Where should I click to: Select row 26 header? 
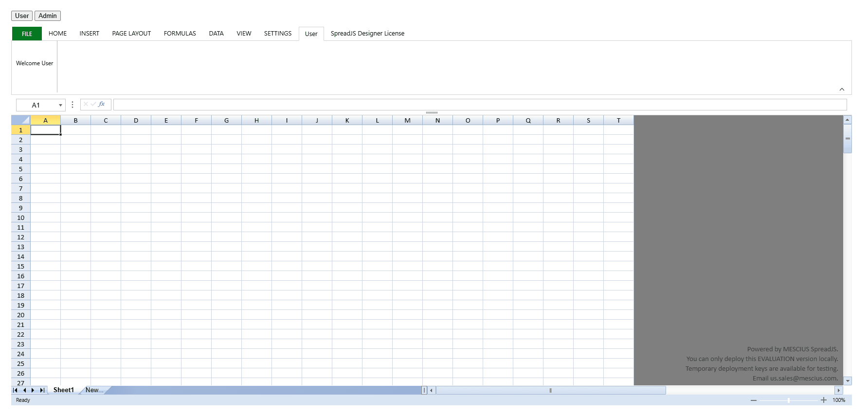point(21,373)
